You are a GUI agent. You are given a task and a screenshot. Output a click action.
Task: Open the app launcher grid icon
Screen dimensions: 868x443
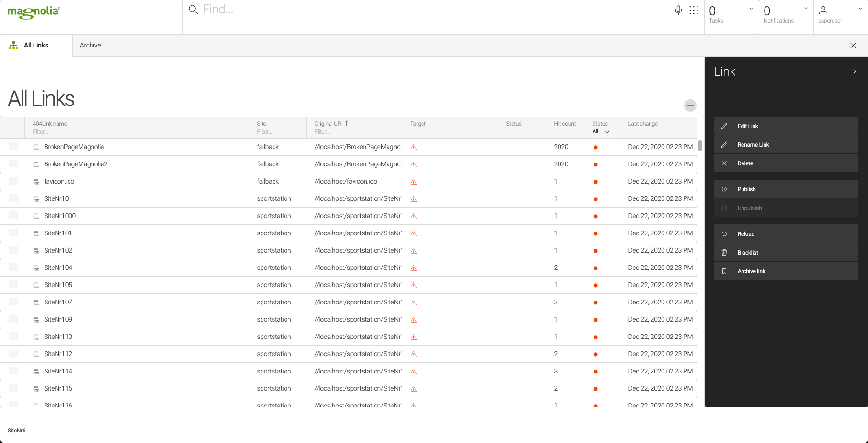coord(694,10)
